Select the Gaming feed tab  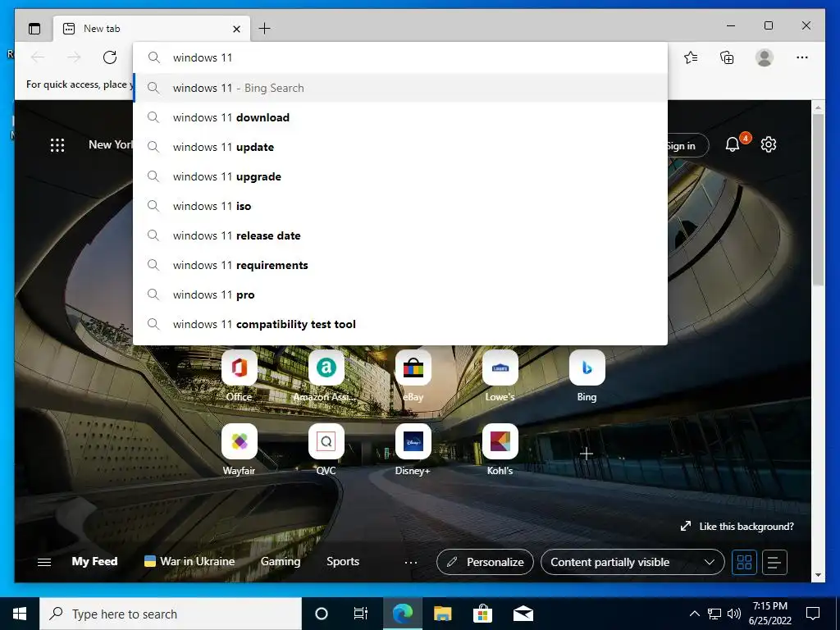[x=281, y=561]
